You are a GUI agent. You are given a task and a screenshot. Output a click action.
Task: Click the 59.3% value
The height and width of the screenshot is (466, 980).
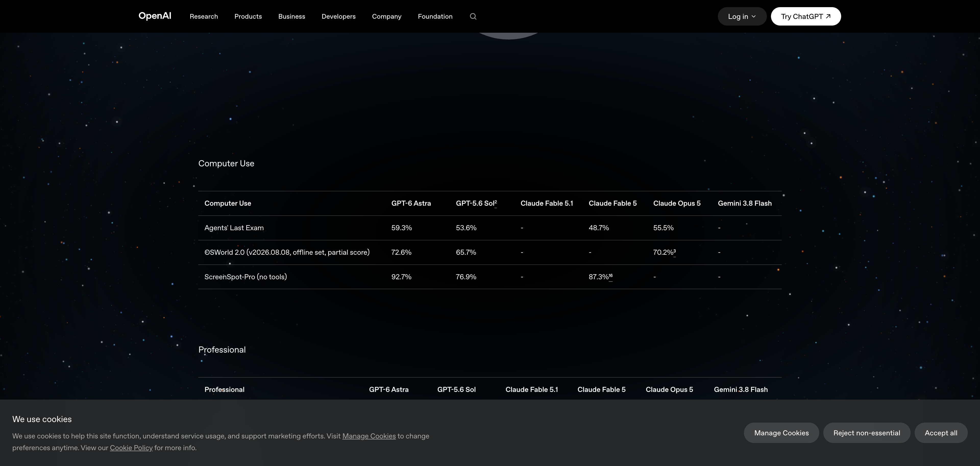click(x=402, y=228)
